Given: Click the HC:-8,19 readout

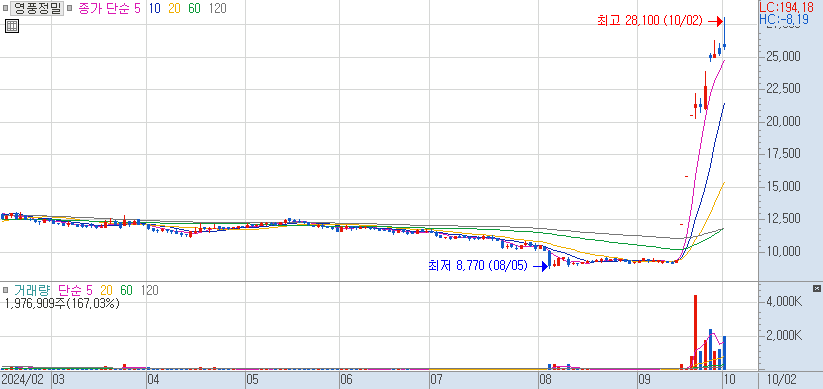Looking at the screenshot, I should point(785,20).
